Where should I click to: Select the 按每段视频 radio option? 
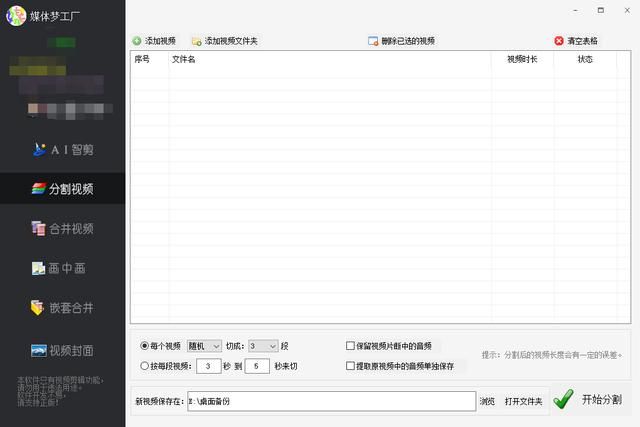click(x=144, y=366)
